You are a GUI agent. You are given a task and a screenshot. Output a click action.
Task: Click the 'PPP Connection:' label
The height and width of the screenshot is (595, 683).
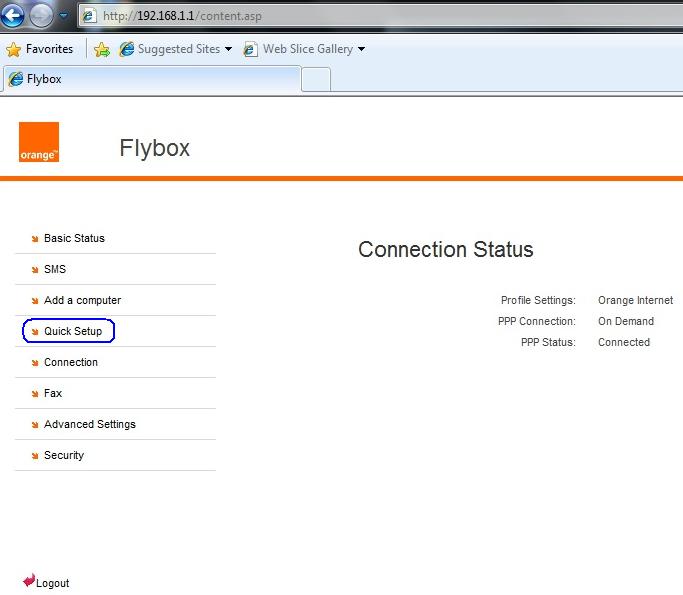click(x=537, y=321)
